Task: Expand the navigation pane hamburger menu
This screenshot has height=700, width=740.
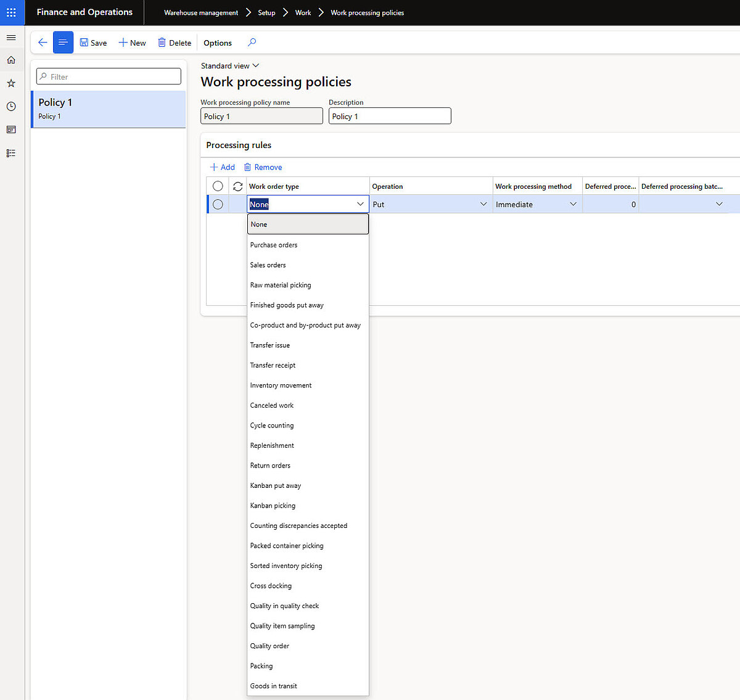Action: (x=11, y=38)
